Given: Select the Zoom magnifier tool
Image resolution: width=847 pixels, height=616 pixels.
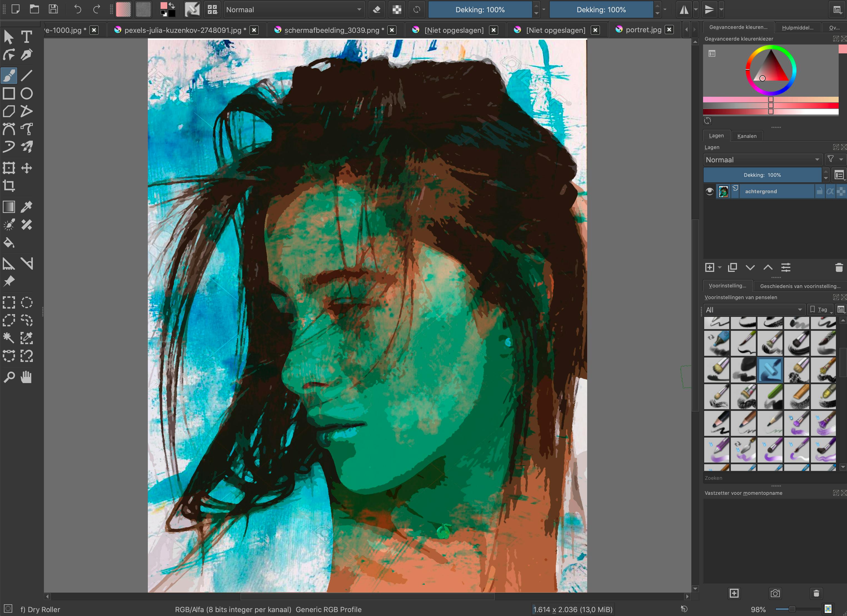Looking at the screenshot, I should pyautogui.click(x=9, y=377).
